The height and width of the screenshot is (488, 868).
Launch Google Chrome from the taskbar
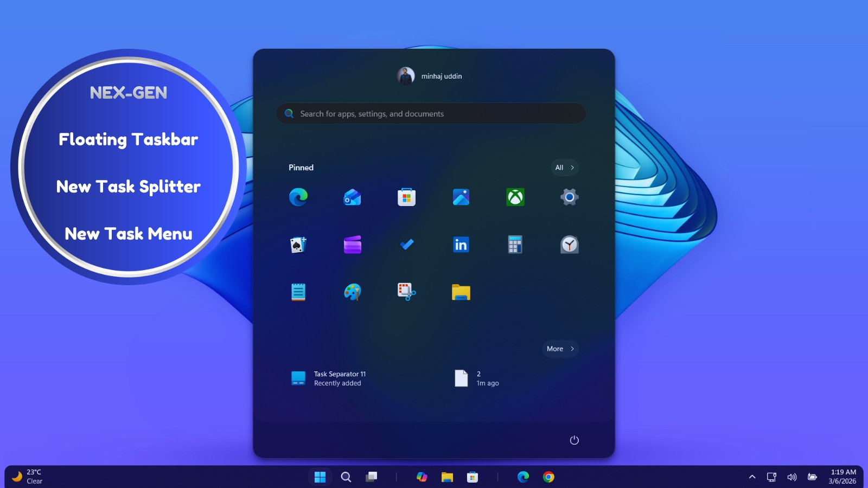pos(548,477)
